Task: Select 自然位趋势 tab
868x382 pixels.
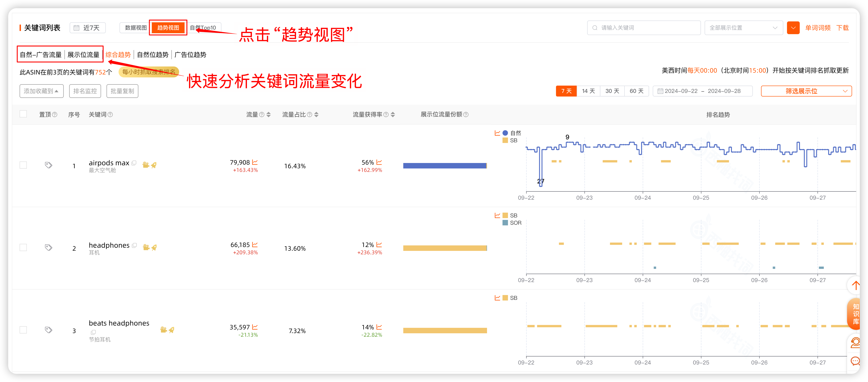Action: pyautogui.click(x=153, y=55)
